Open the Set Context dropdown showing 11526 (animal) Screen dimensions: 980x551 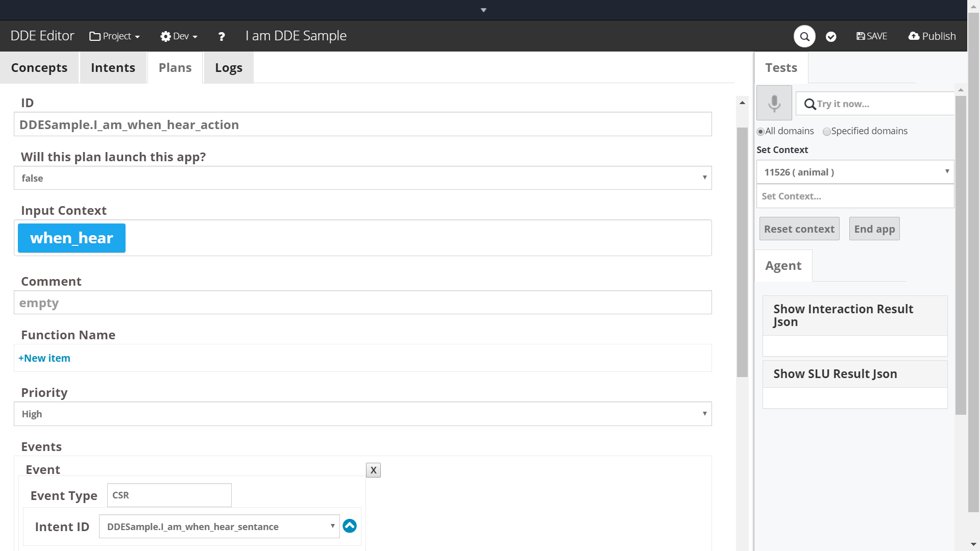[x=855, y=172]
